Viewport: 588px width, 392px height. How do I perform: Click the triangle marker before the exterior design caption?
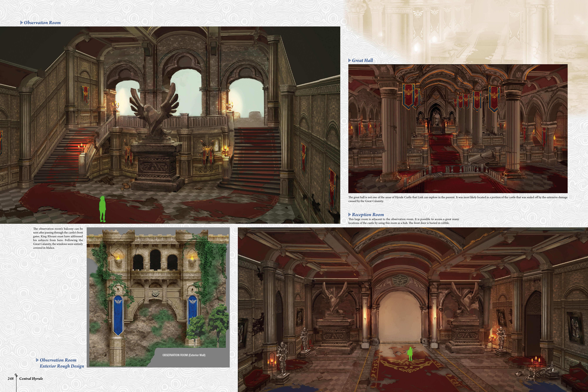click(37, 360)
